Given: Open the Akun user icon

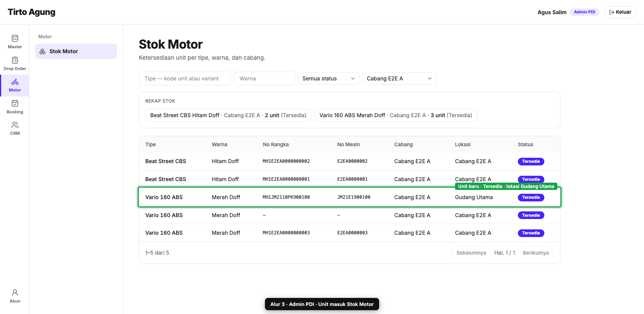Looking at the screenshot, I should [15, 293].
